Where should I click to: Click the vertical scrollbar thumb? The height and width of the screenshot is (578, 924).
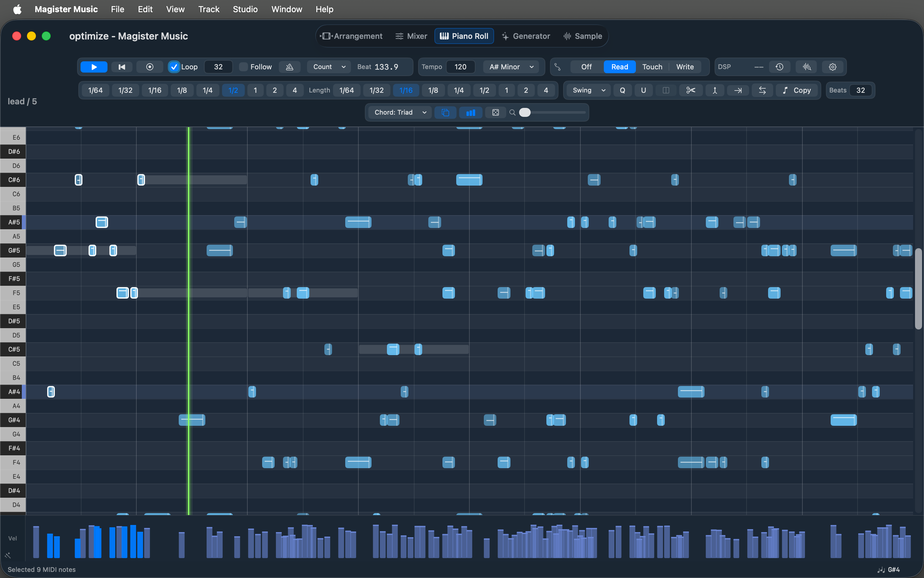(919, 289)
